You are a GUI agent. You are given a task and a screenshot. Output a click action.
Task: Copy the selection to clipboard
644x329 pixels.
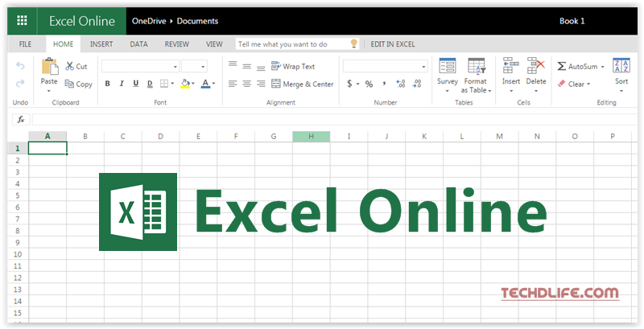[x=78, y=84]
